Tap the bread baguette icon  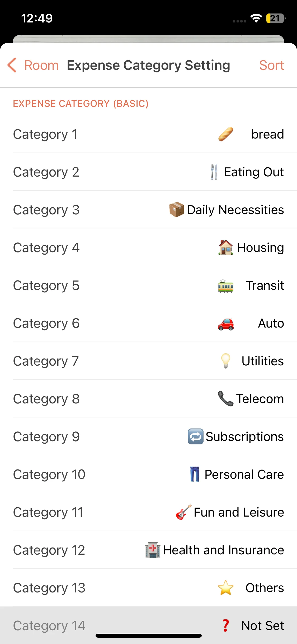coord(226,134)
